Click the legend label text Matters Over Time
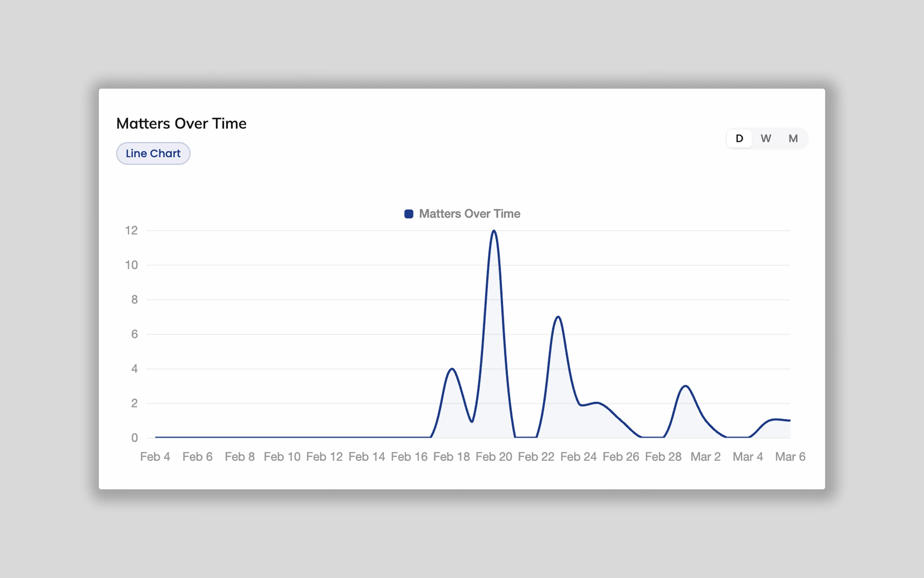 click(469, 213)
